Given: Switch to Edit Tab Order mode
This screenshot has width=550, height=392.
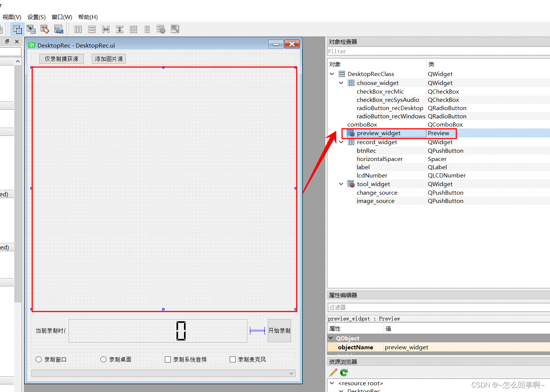Looking at the screenshot, I should [x=59, y=29].
